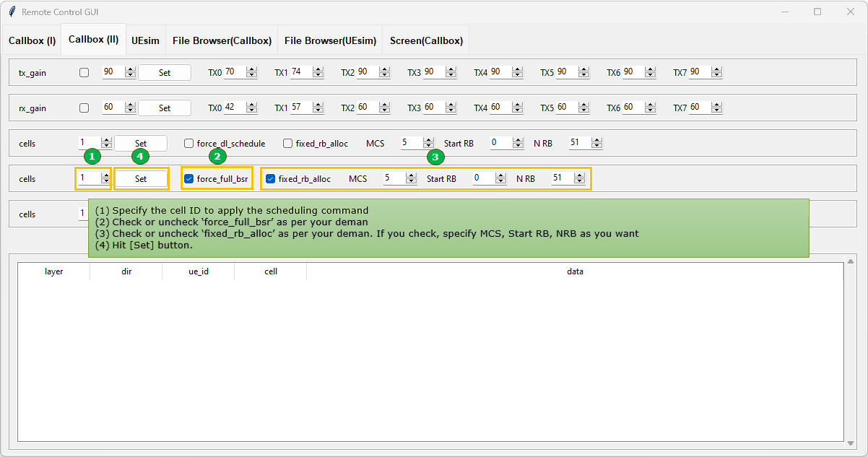Check the force_dl_schedule checkbox
Viewport: 868px width, 457px height.
point(188,143)
